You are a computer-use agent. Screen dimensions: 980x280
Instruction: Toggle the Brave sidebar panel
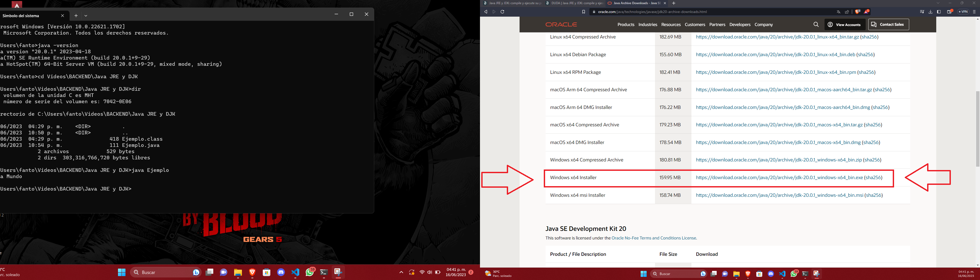click(x=939, y=12)
